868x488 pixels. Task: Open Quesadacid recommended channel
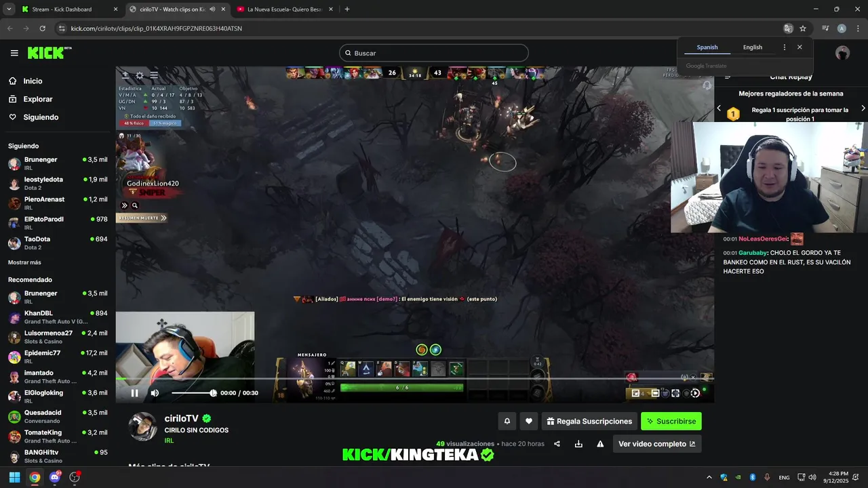[58, 416]
